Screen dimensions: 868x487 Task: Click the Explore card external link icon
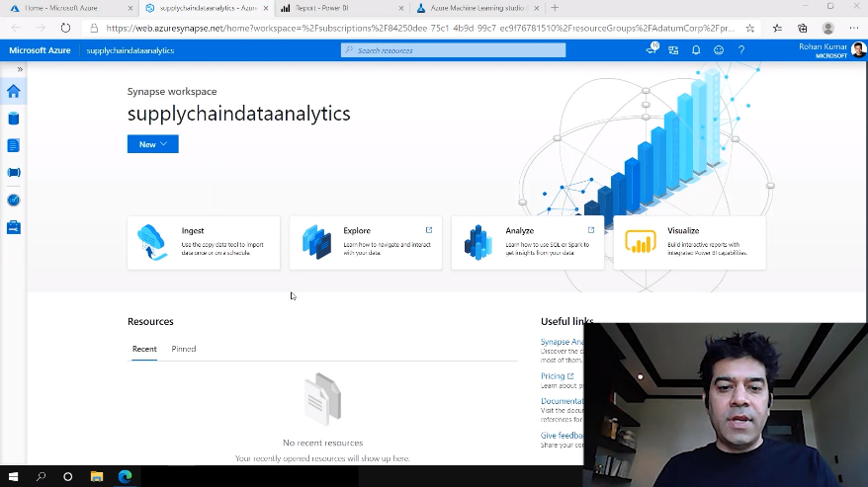coord(429,229)
